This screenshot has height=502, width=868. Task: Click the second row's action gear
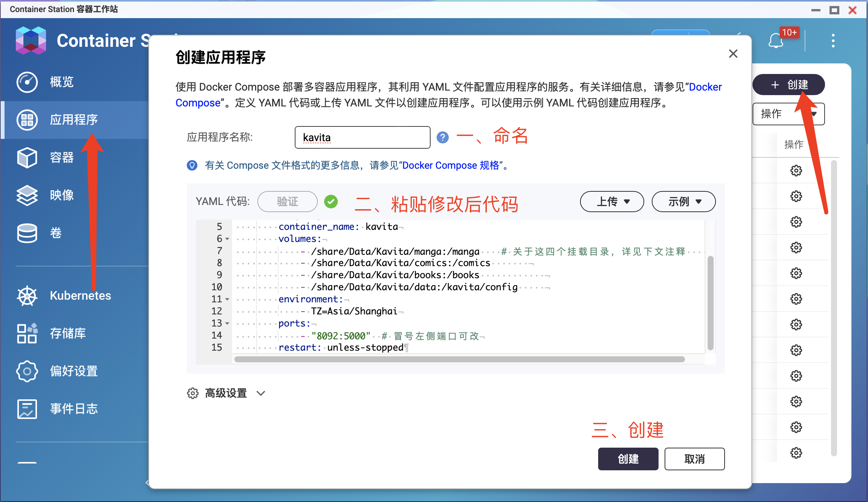(x=796, y=196)
